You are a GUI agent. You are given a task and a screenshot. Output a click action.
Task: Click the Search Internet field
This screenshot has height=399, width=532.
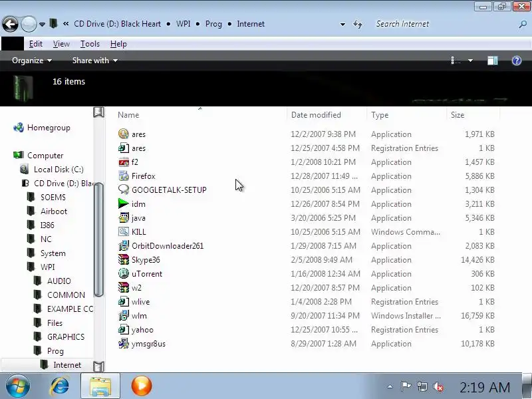click(444, 24)
